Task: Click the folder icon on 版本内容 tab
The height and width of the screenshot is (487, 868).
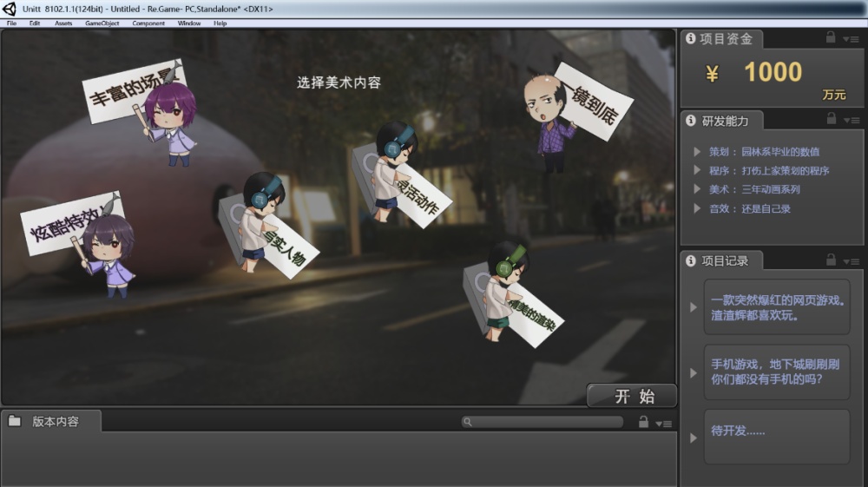Action: pyautogui.click(x=15, y=421)
